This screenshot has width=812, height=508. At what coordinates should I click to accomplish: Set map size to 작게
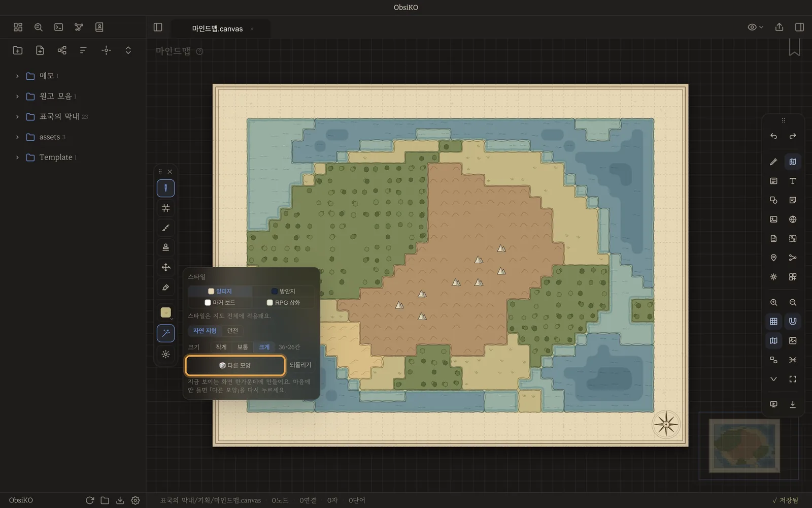point(221,347)
